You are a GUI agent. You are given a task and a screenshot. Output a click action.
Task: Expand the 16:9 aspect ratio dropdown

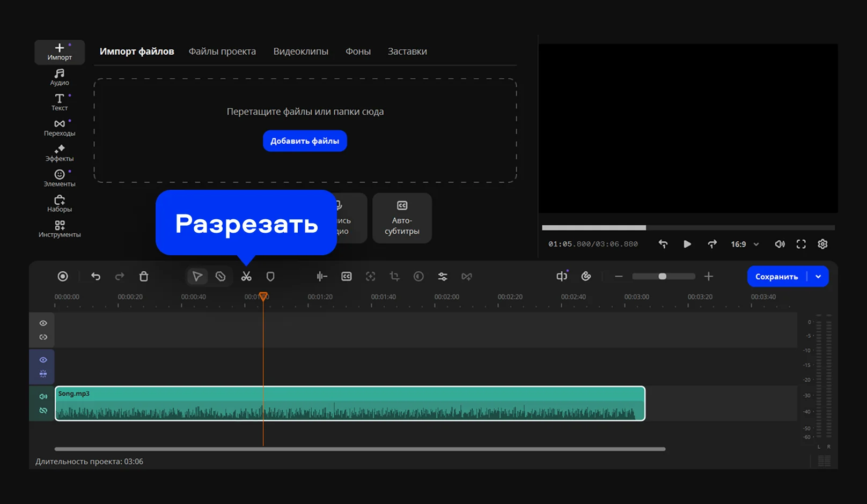coord(745,244)
